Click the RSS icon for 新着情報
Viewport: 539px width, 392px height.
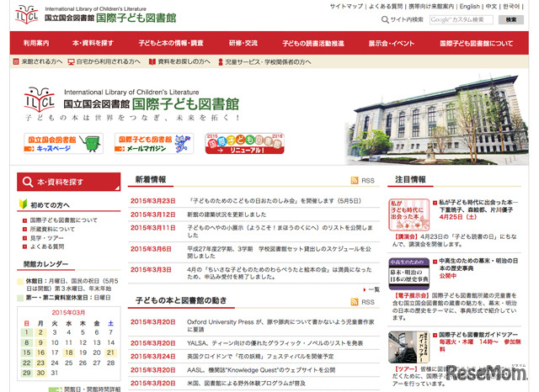[x=355, y=181]
